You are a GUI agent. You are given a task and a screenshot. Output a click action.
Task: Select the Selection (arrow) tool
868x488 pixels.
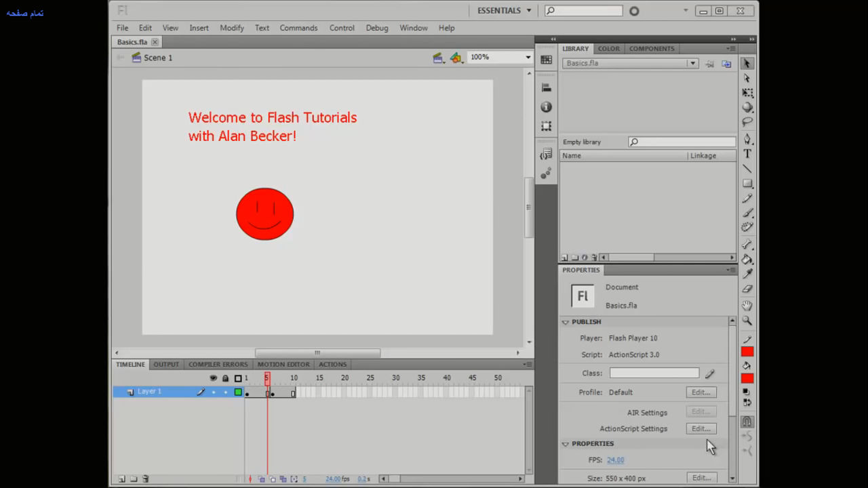(x=747, y=63)
